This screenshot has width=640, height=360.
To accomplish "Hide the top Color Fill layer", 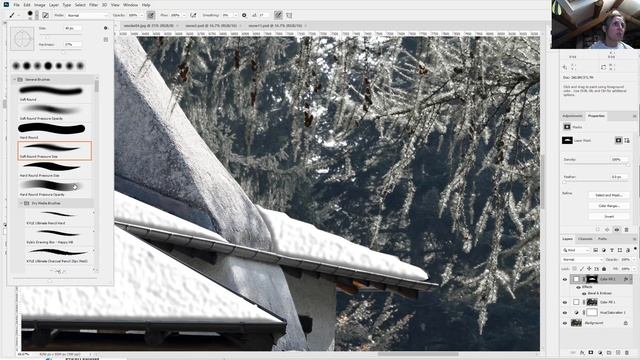I will [565, 279].
